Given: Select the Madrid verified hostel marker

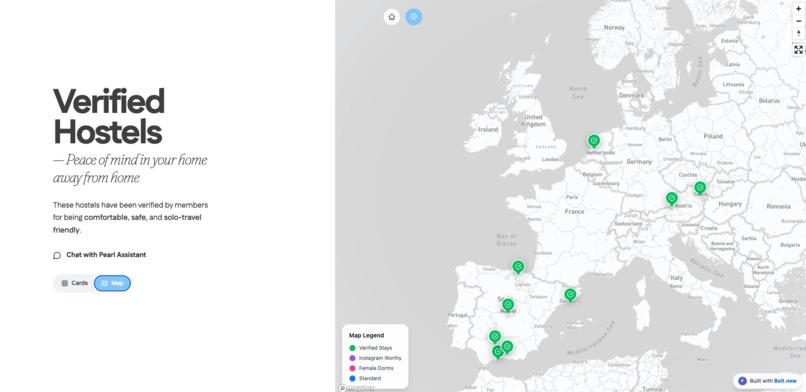Looking at the screenshot, I should point(508,305).
